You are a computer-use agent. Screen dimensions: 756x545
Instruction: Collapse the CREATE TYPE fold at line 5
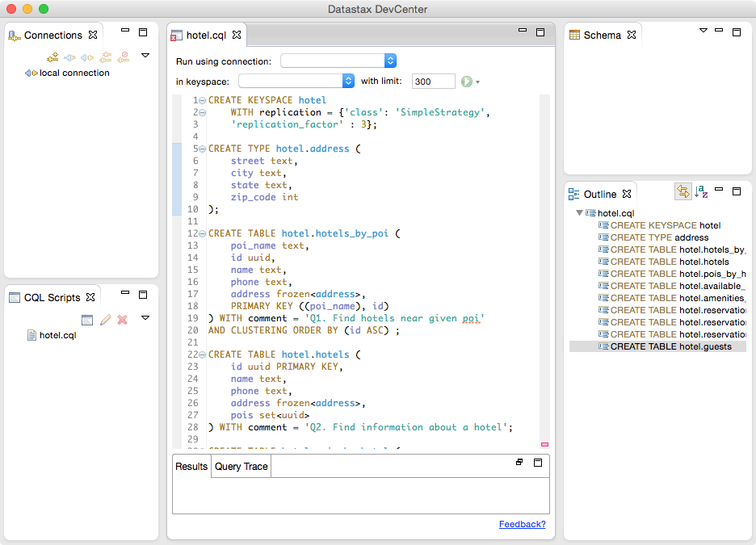[x=202, y=149]
